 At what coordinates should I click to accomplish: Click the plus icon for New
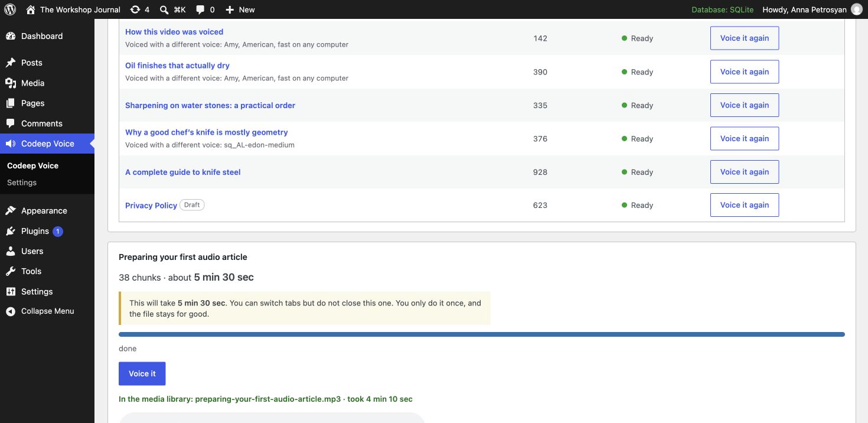230,9
